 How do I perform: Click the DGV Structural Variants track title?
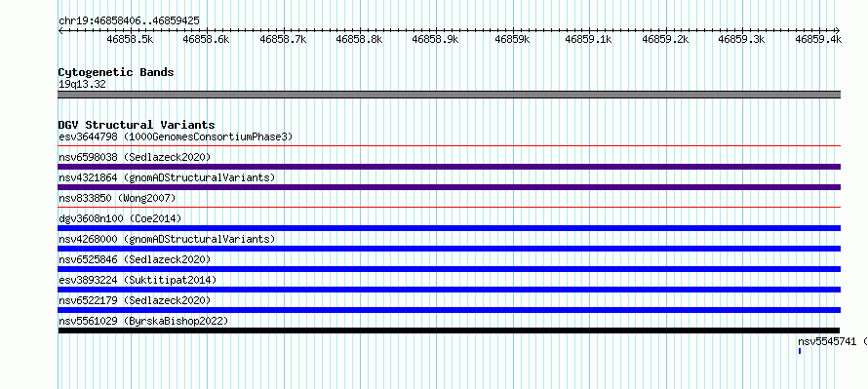coord(137,125)
